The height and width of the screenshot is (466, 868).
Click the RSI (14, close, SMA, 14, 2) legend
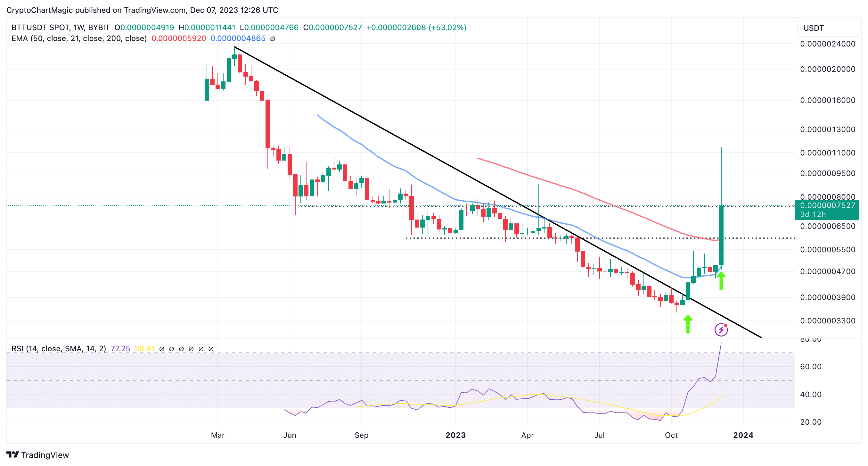point(59,348)
